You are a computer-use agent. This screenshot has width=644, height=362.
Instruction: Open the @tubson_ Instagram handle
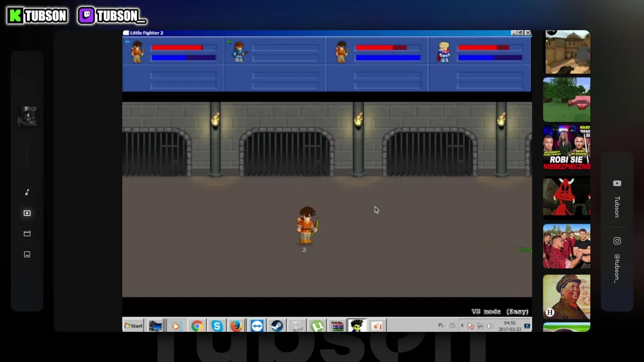(617, 268)
